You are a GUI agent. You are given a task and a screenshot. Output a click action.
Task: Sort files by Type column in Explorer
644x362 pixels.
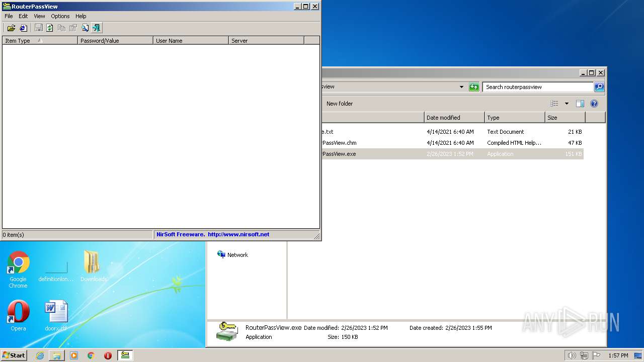click(x=515, y=118)
